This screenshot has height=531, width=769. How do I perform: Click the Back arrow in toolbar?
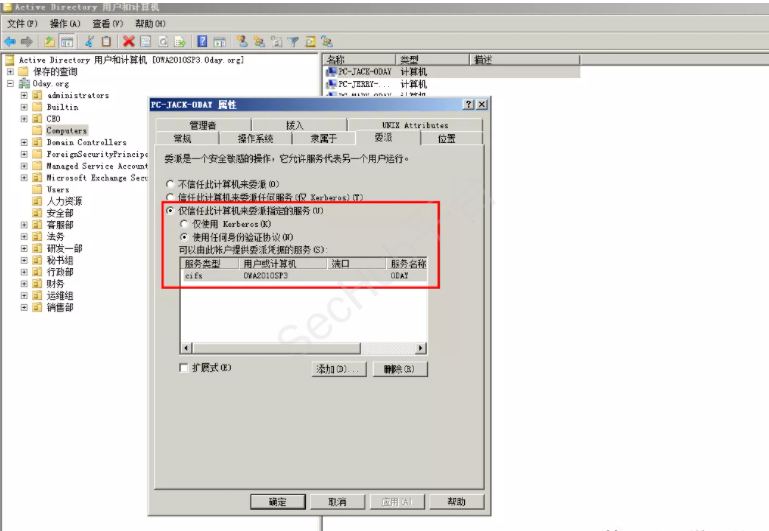pyautogui.click(x=9, y=41)
